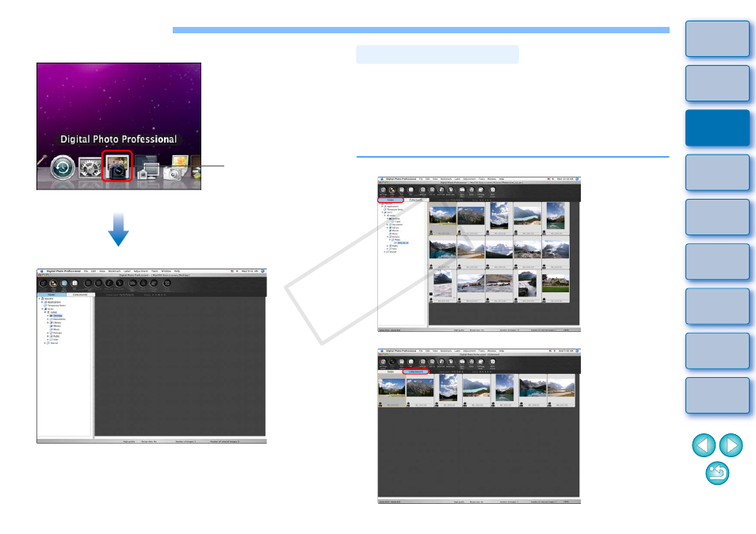Click Edit image window icon in empty-pane window
Screen dimensions: 756x534
(43, 284)
